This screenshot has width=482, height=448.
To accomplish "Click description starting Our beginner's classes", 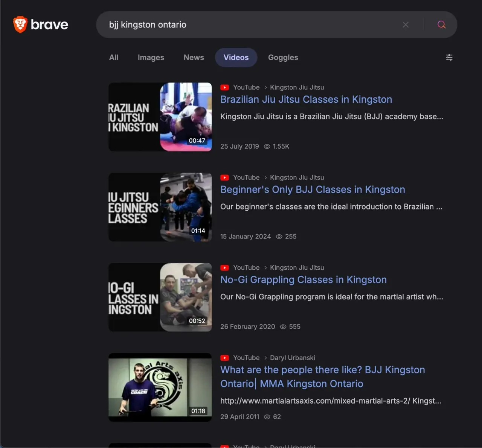I will 331,207.
